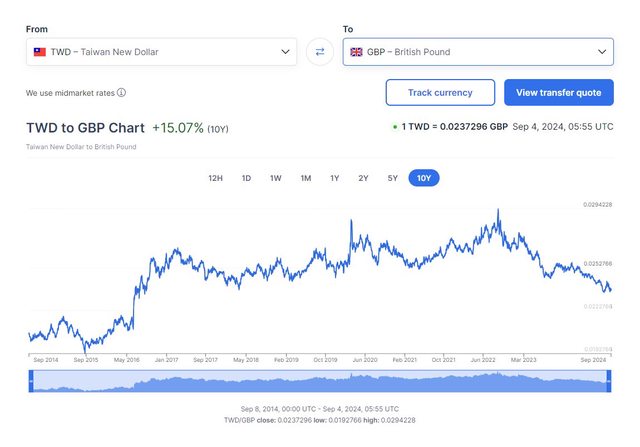This screenshot has height=447, width=640.
Task: Expand the From currency dropdown chevron
Action: click(x=285, y=52)
